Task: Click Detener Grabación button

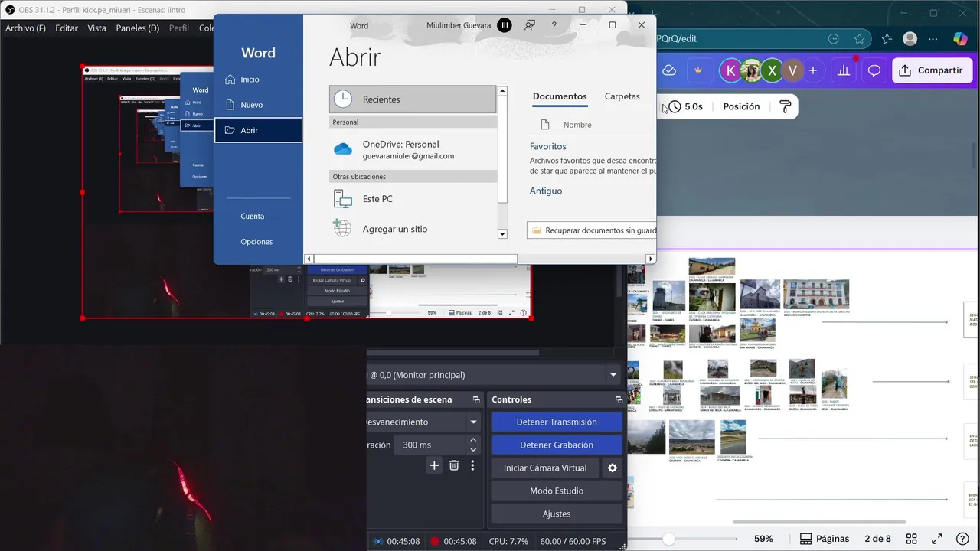Action: pyautogui.click(x=557, y=445)
